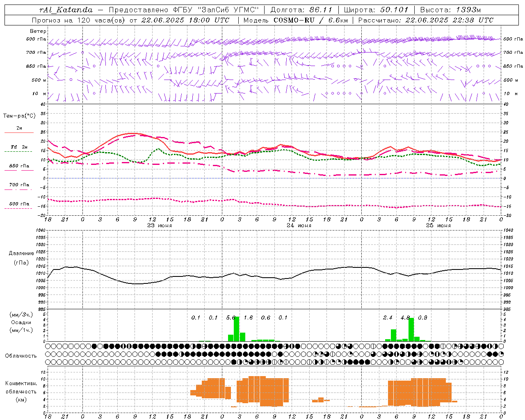Select the text Предоставлено ФГБУ "ЗапСиб УГМС"
Image resolution: width=525 pixels, height=420 pixels.
(x=184, y=10)
